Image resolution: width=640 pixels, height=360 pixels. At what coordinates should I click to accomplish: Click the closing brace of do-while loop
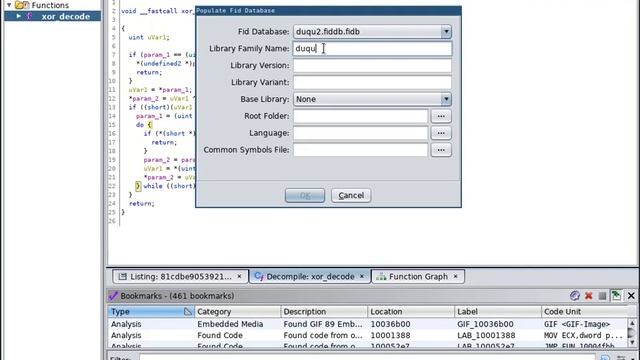coord(138,186)
